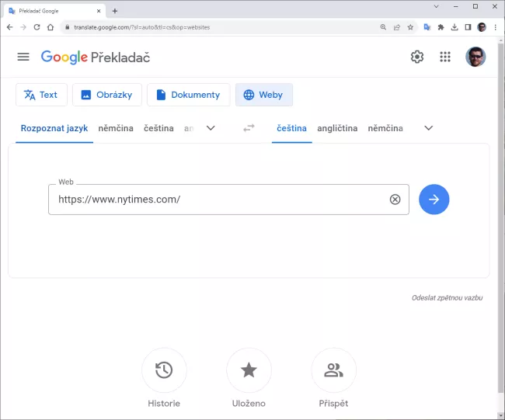Bookmark this page with the star
The height and width of the screenshot is (420, 505).
coord(410,27)
